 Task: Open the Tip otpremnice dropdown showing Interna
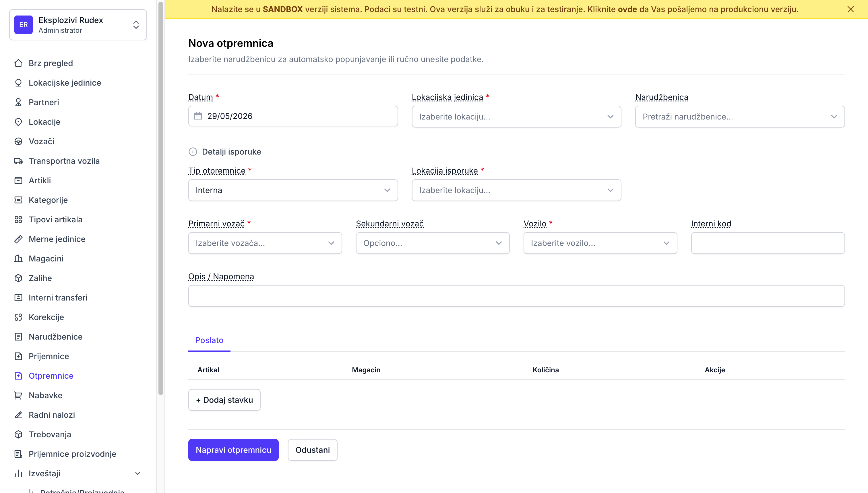click(x=293, y=190)
